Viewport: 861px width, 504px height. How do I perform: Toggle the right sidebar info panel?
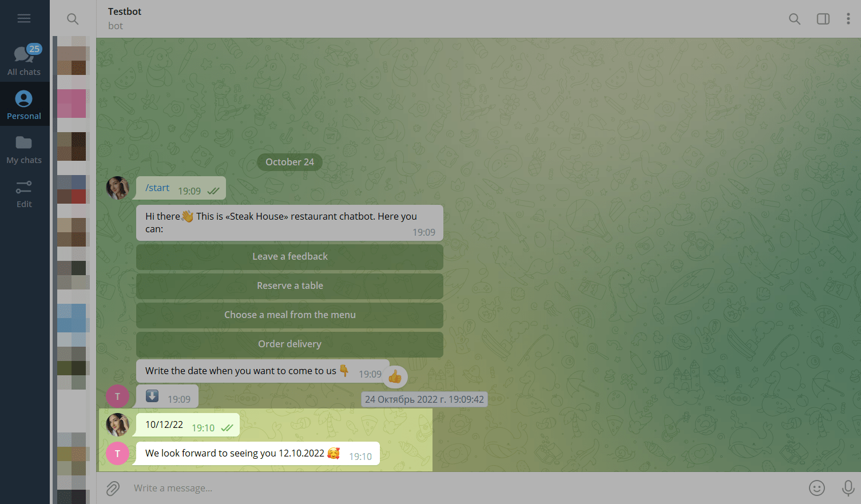coord(823,19)
